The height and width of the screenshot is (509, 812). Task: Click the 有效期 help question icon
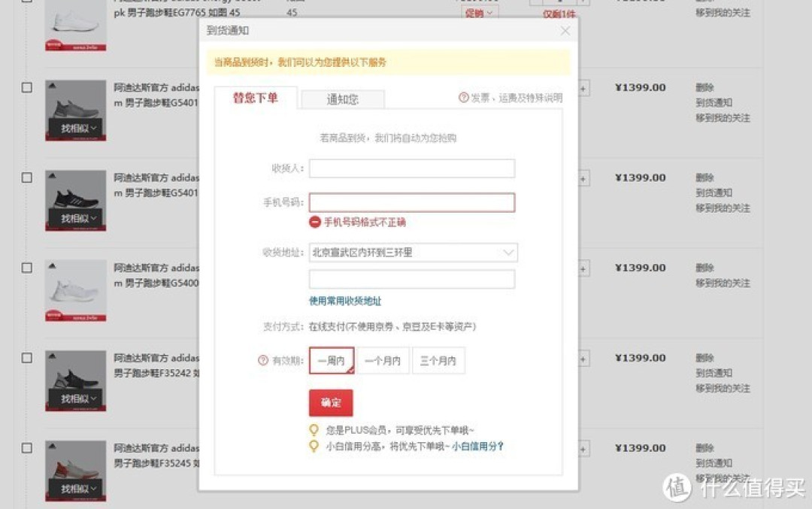(263, 360)
